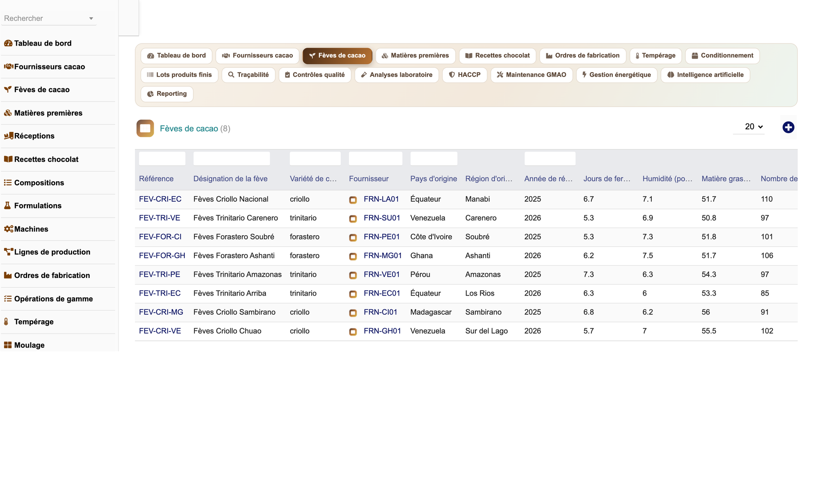Open the Tableau de bord tab

[x=176, y=56]
